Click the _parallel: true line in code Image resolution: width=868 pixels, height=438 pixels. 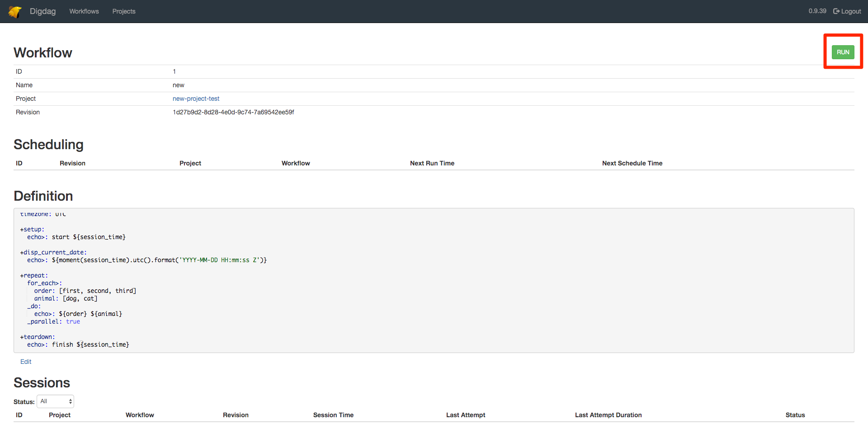pyautogui.click(x=53, y=321)
